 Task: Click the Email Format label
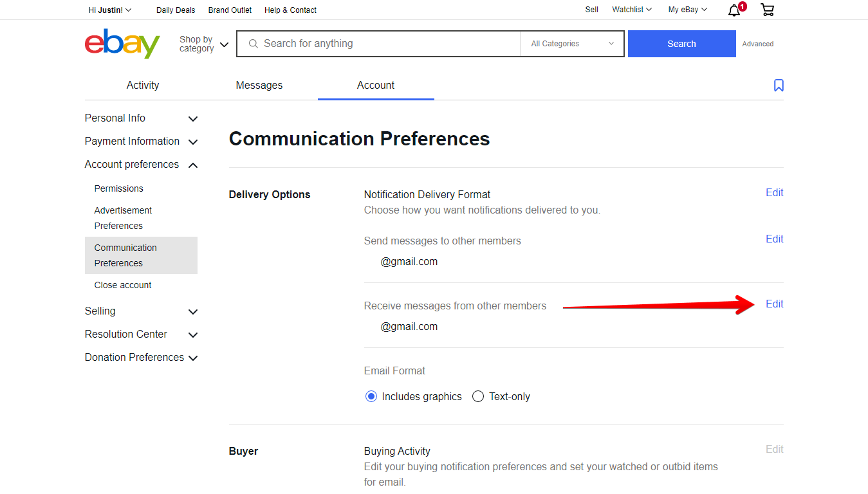pyautogui.click(x=394, y=371)
